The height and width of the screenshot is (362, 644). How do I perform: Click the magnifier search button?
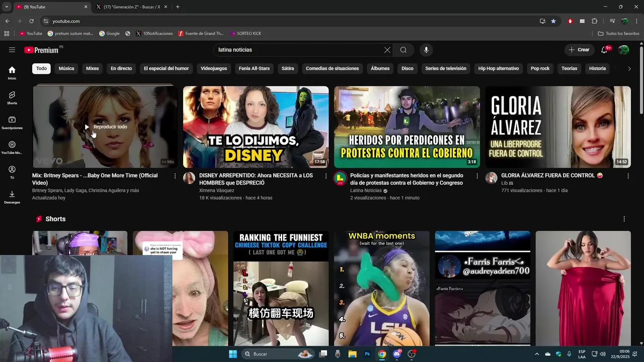pos(404,50)
